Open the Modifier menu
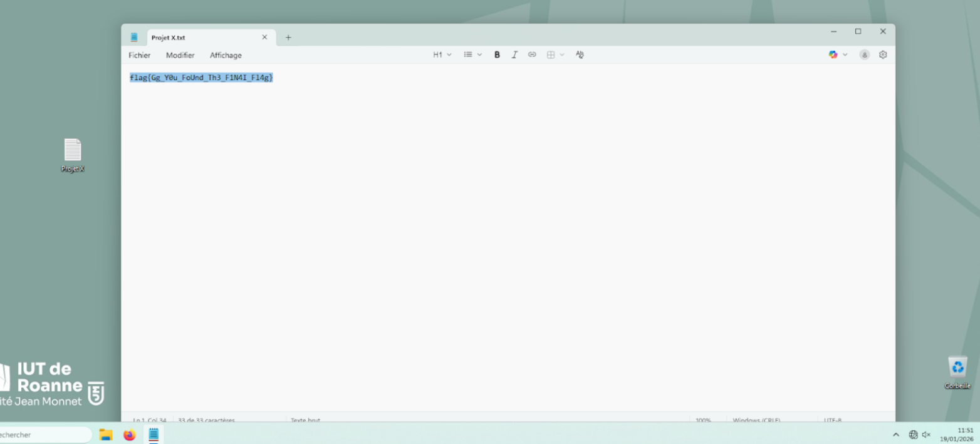Viewport: 980px width, 444px height. (180, 55)
